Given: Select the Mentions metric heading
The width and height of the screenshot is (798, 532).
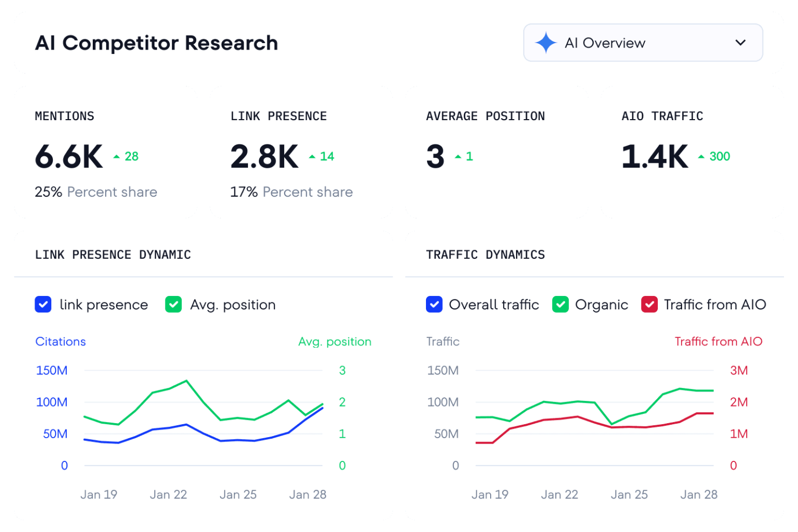Looking at the screenshot, I should click(x=64, y=116).
